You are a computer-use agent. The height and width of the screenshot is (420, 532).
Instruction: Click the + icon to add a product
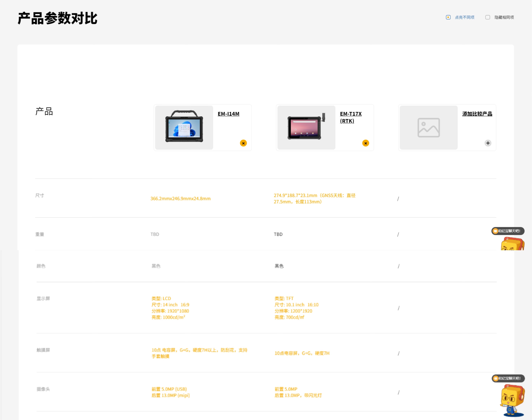coord(488,143)
